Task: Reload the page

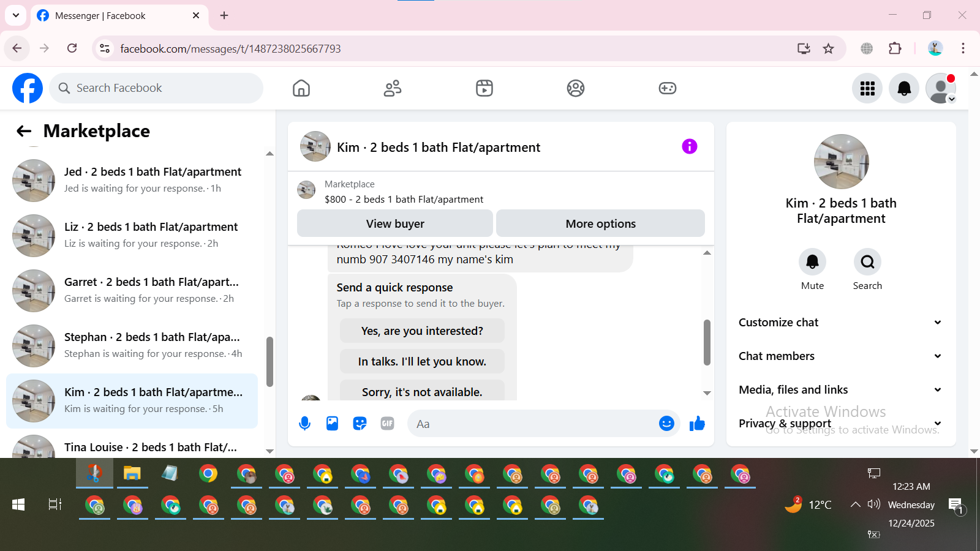Action: click(x=72, y=48)
